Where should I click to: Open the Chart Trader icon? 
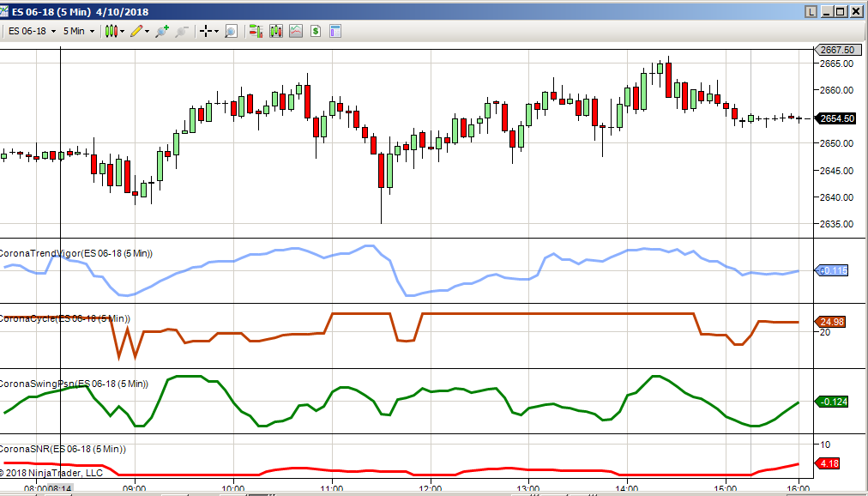point(256,31)
